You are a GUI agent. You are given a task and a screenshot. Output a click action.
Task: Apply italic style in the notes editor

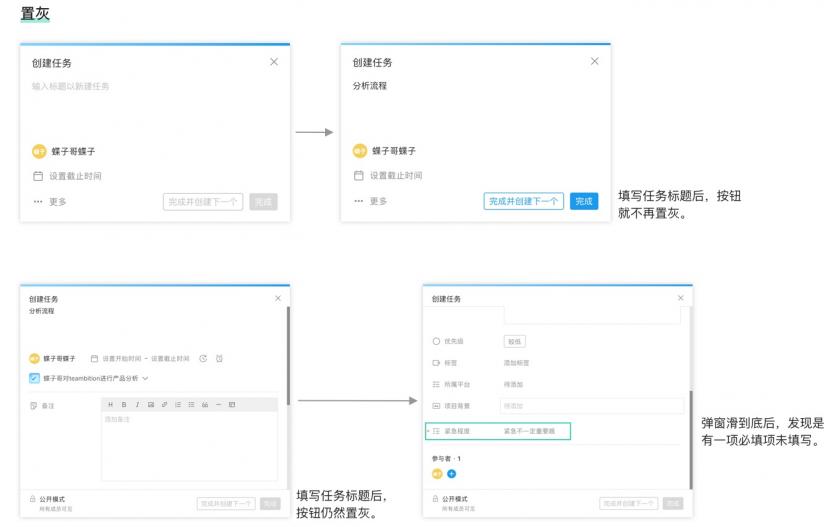pos(137,404)
